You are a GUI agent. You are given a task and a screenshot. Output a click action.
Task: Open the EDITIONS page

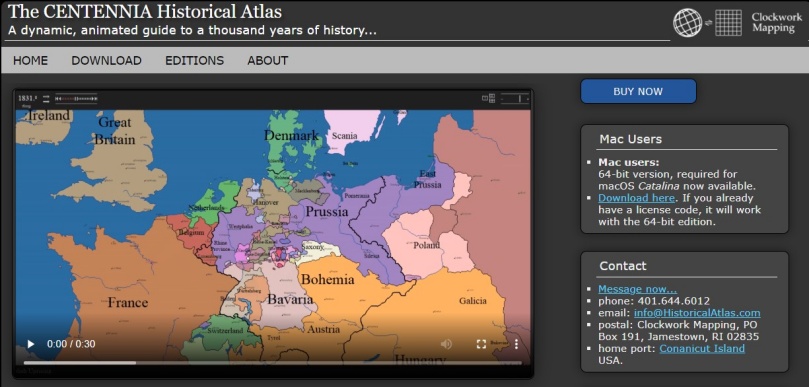pyautogui.click(x=195, y=60)
